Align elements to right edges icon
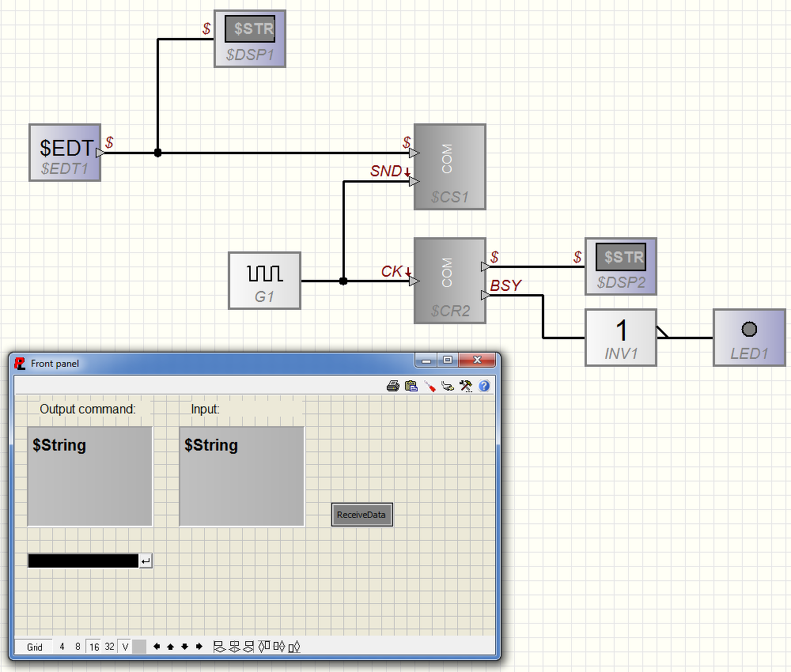The height and width of the screenshot is (672, 791). [248, 646]
